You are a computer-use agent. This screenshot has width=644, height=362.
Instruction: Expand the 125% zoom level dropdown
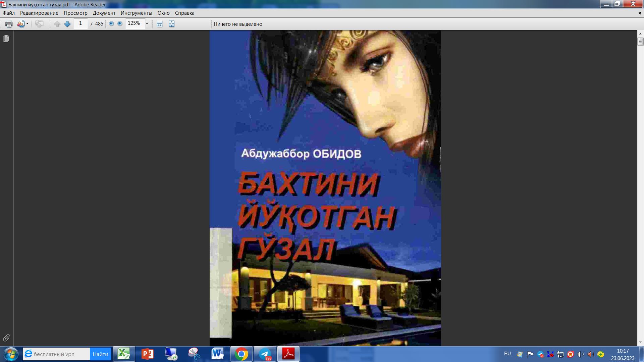point(147,24)
